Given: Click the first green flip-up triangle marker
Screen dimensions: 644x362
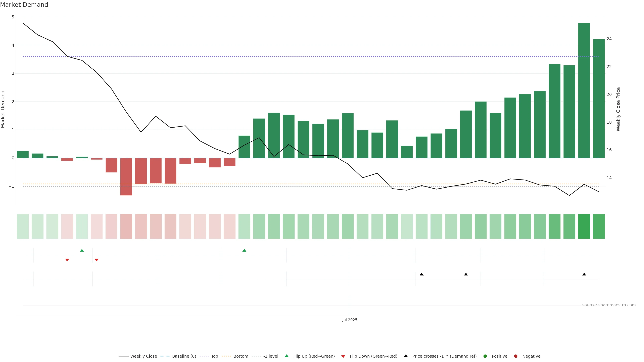Looking at the screenshot, I should 82,251.
